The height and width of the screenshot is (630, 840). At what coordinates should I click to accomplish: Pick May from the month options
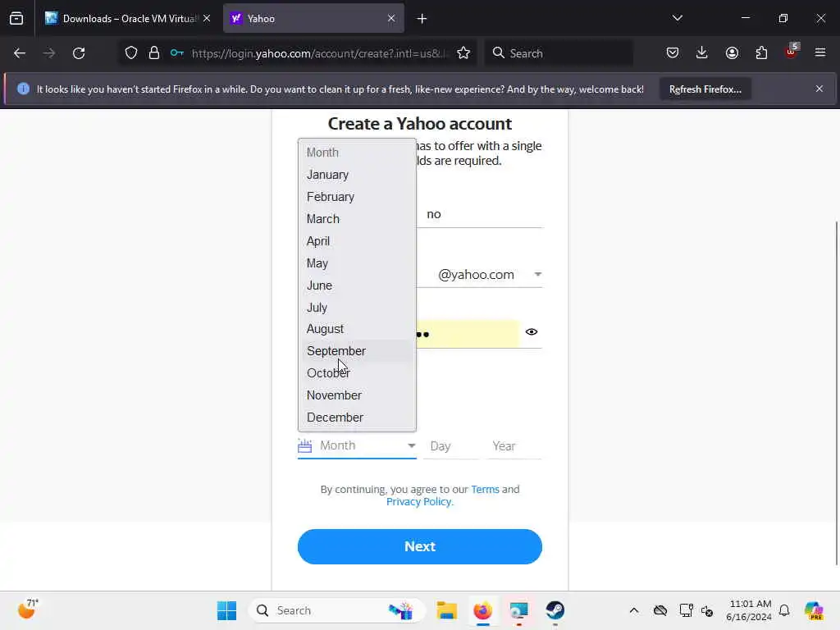point(357,263)
